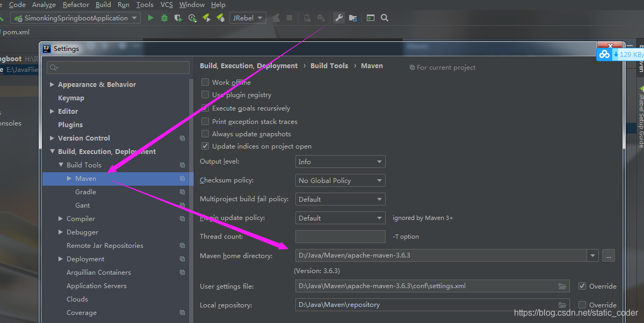Viewport: 644px width, 323px height.
Task: Expand Appearance & Behavior settings node
Action: (52, 85)
